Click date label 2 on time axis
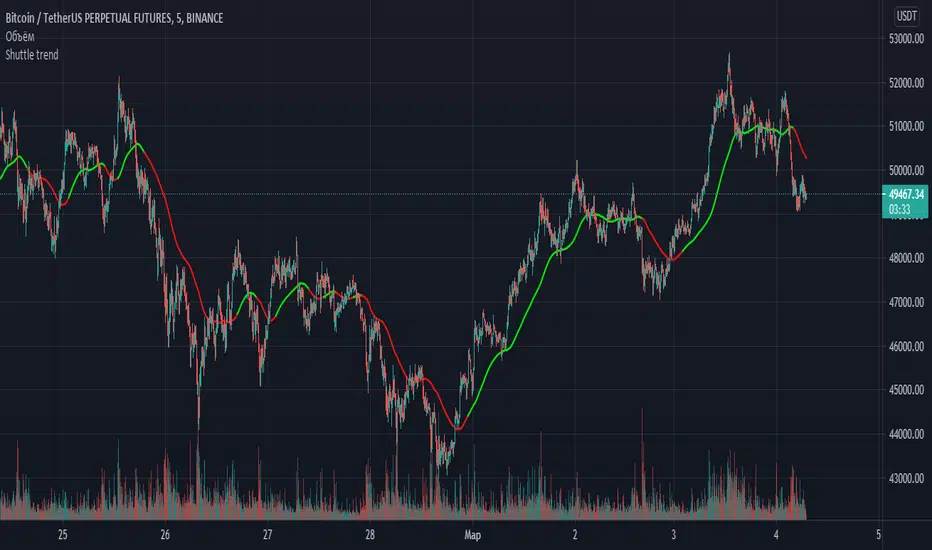Viewport: 932px width, 550px height. coord(575,535)
